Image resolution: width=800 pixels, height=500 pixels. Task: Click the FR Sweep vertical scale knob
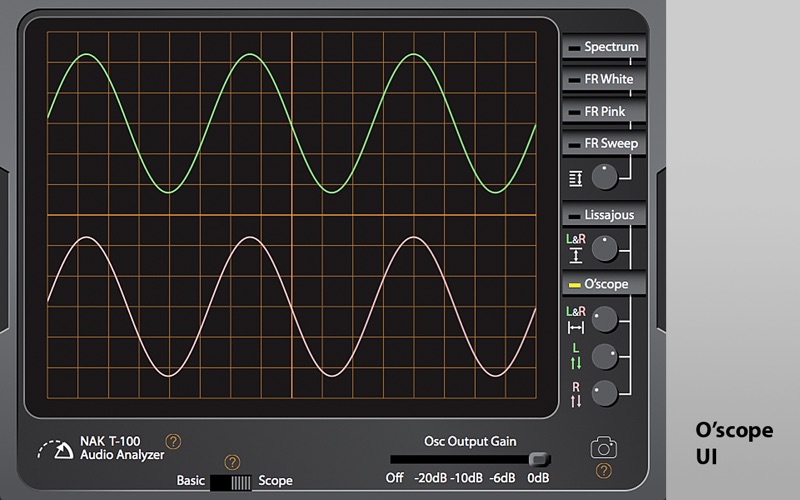[x=605, y=177]
